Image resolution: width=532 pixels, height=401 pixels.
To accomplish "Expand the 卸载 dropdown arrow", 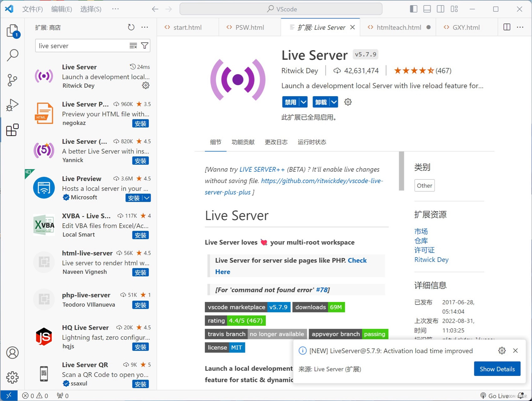I will click(334, 102).
